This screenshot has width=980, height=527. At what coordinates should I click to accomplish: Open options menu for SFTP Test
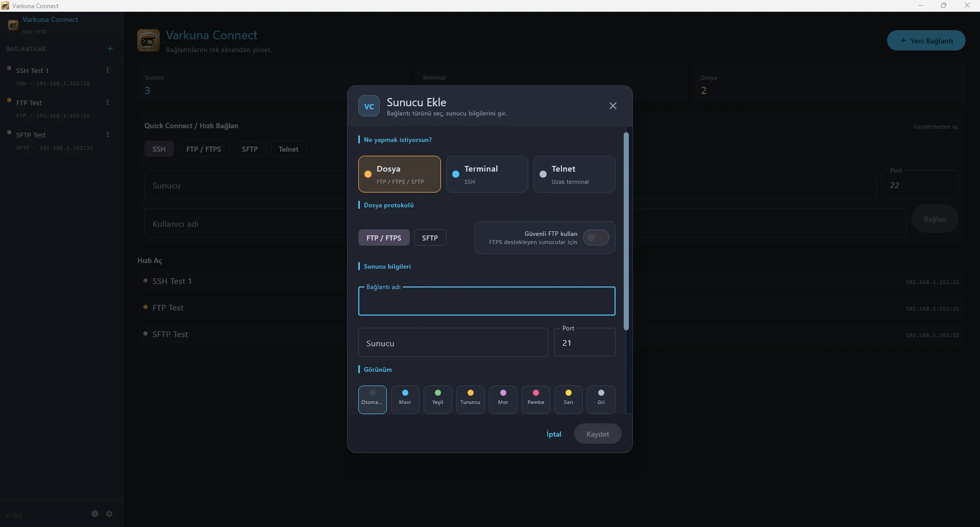(107, 134)
